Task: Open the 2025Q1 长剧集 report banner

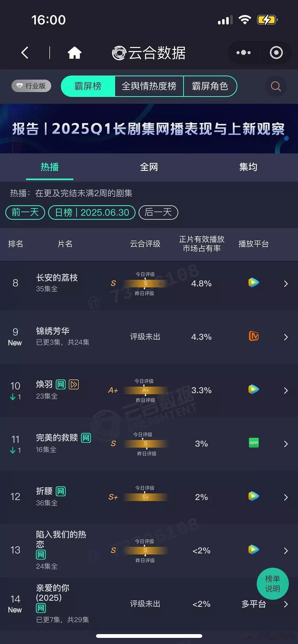Action: click(149, 129)
